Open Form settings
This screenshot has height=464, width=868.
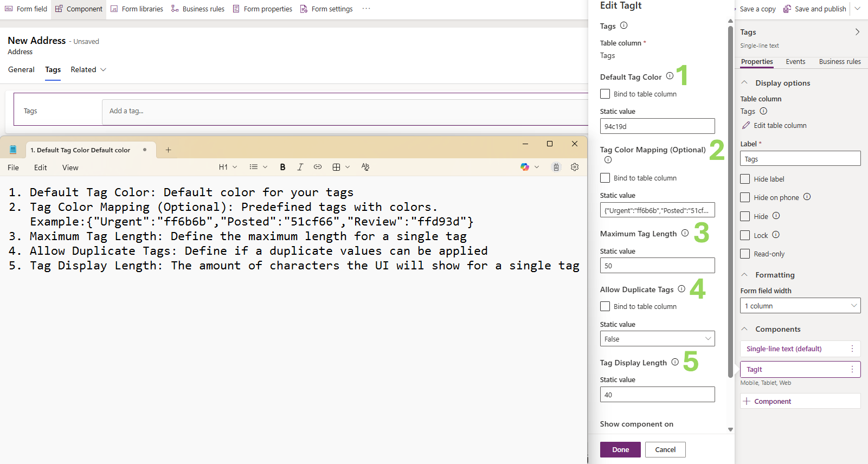coord(326,9)
